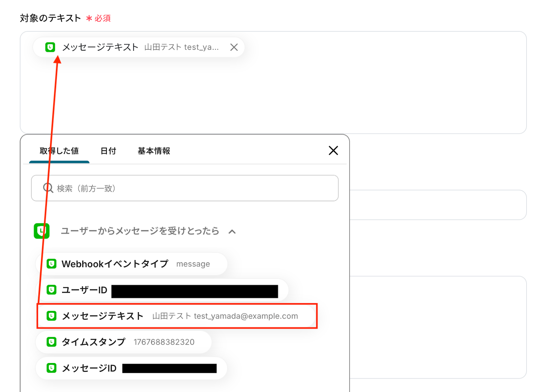Image resolution: width=546 pixels, height=392 pixels.
Task: Click the 'message' value text
Action: tap(193, 264)
